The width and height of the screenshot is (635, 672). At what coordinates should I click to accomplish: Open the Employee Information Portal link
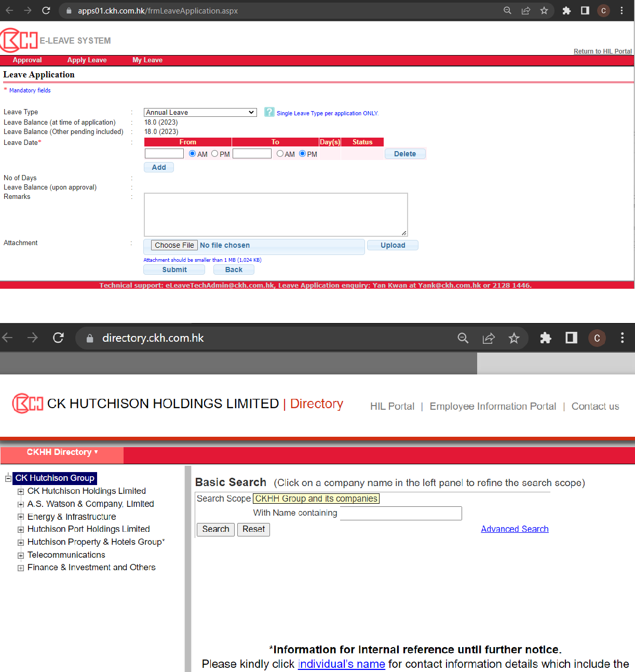(493, 406)
